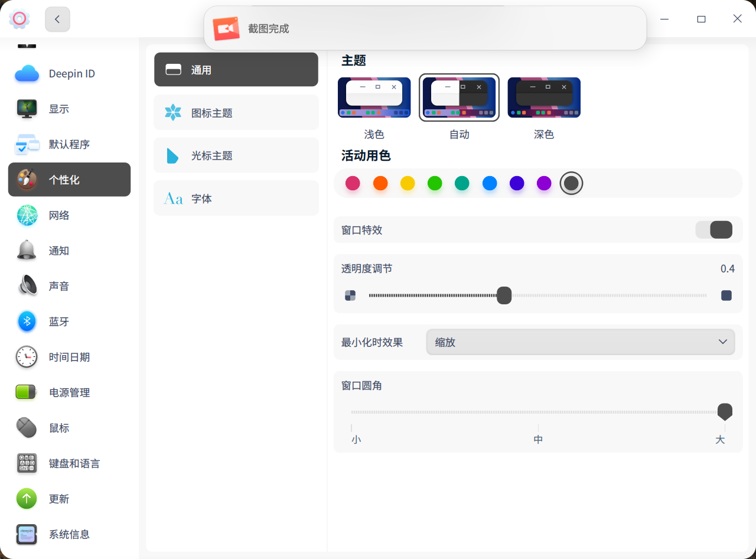
Task: Click the Display monitor icon
Action: pos(27,109)
